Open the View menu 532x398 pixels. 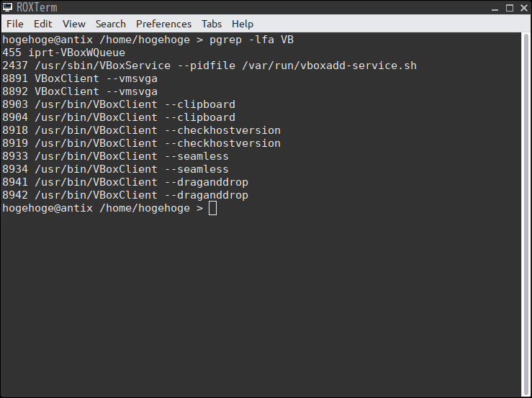coord(73,24)
